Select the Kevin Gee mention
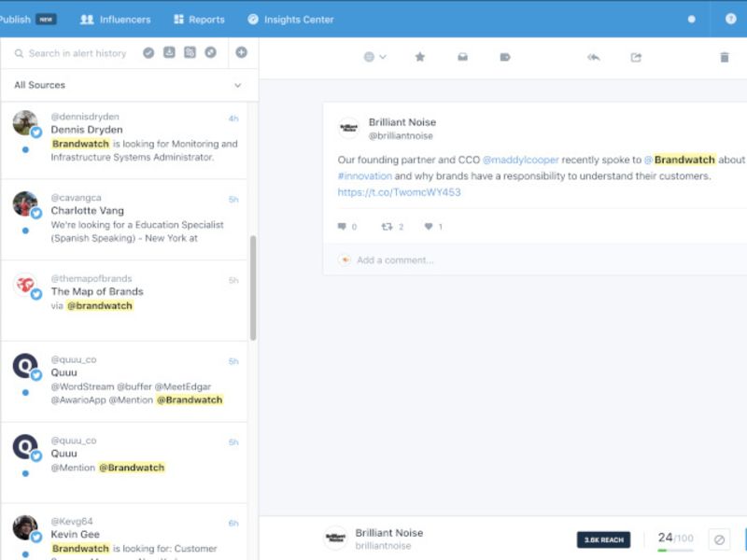Image resolution: width=747 pixels, height=560 pixels. pyautogui.click(x=124, y=532)
